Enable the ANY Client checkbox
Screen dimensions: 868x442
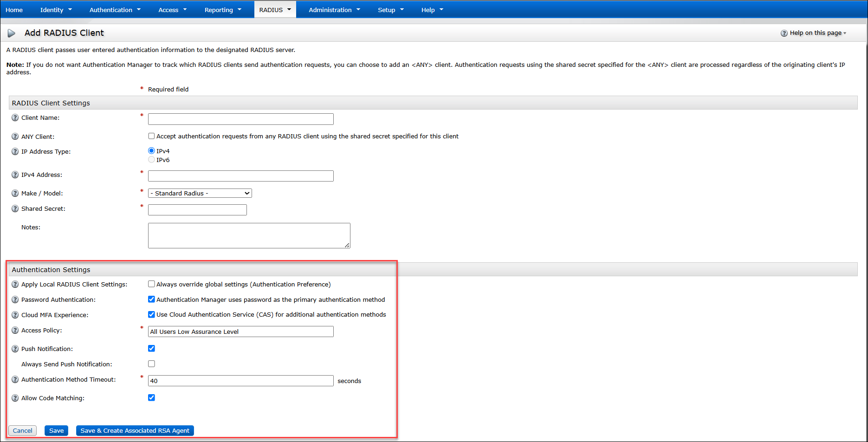tap(151, 136)
